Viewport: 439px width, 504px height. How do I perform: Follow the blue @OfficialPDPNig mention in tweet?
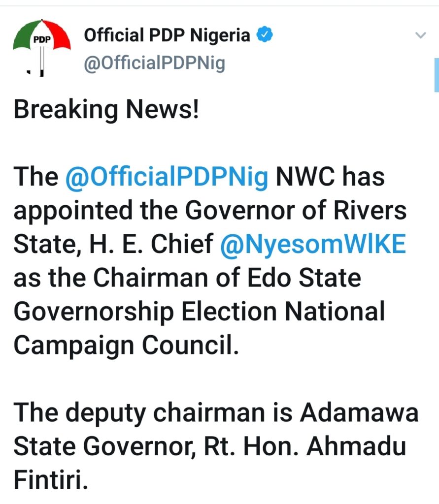point(167,177)
